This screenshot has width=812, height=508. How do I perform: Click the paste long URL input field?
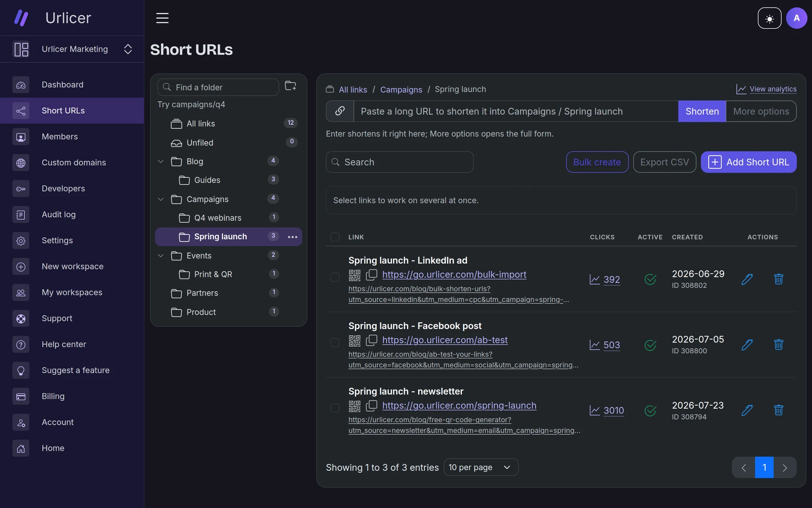click(516, 111)
